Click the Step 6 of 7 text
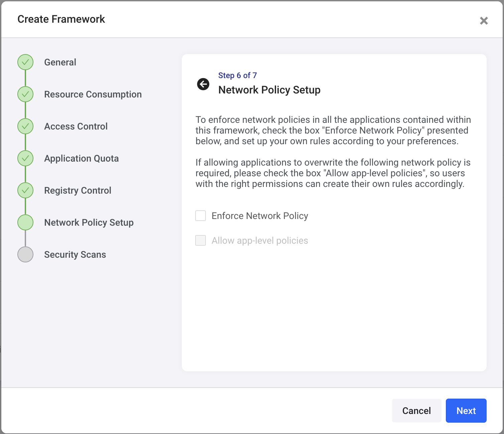The height and width of the screenshot is (434, 504). click(237, 75)
